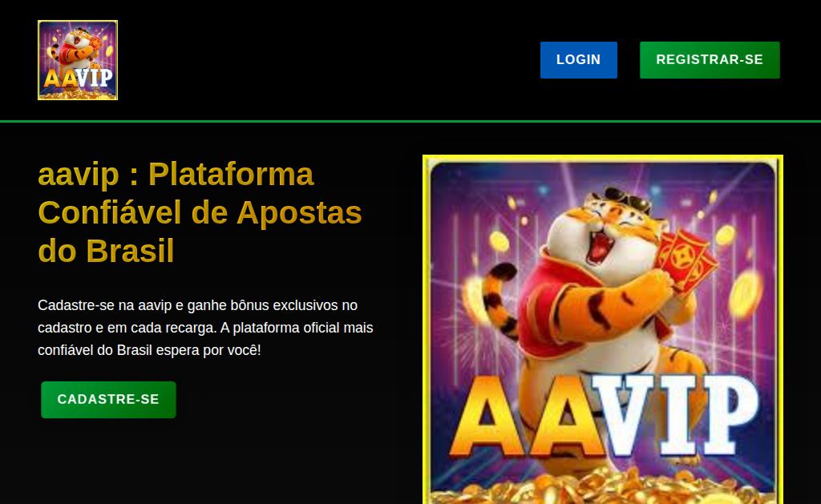Click the large gold coin on the banner's right edge

745,294
